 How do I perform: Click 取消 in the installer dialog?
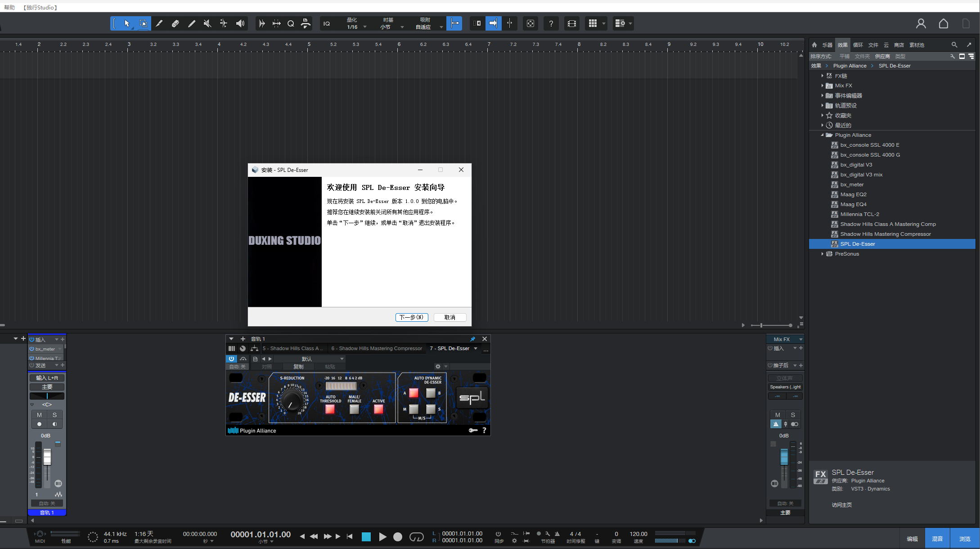click(450, 317)
